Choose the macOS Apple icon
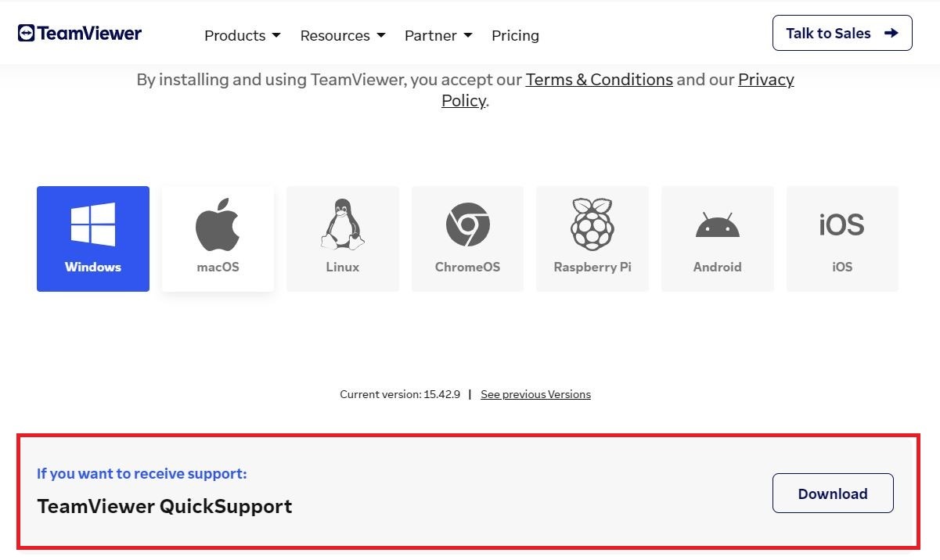The image size is (940, 560). pyautogui.click(x=218, y=224)
